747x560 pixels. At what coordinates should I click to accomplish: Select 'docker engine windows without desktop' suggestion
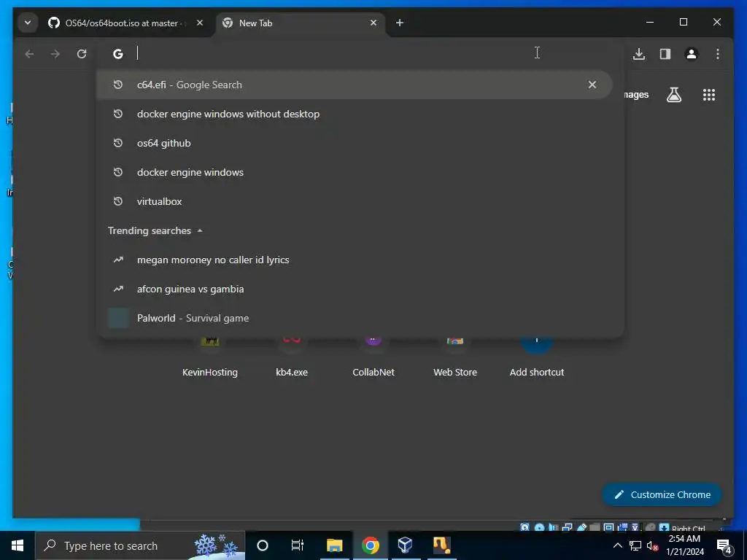(355, 114)
